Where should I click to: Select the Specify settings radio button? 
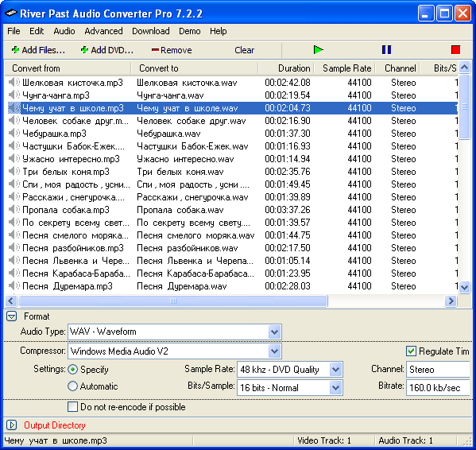pyautogui.click(x=73, y=370)
